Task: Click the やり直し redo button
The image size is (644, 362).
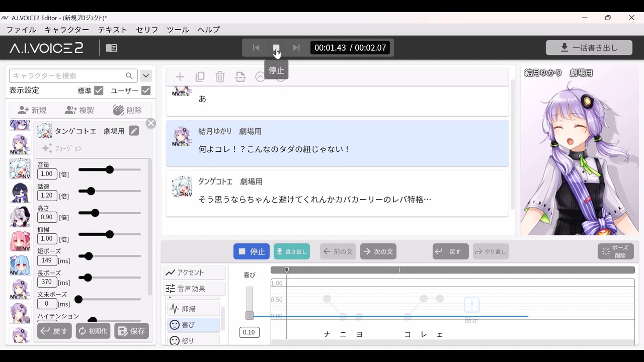Action: tap(491, 251)
